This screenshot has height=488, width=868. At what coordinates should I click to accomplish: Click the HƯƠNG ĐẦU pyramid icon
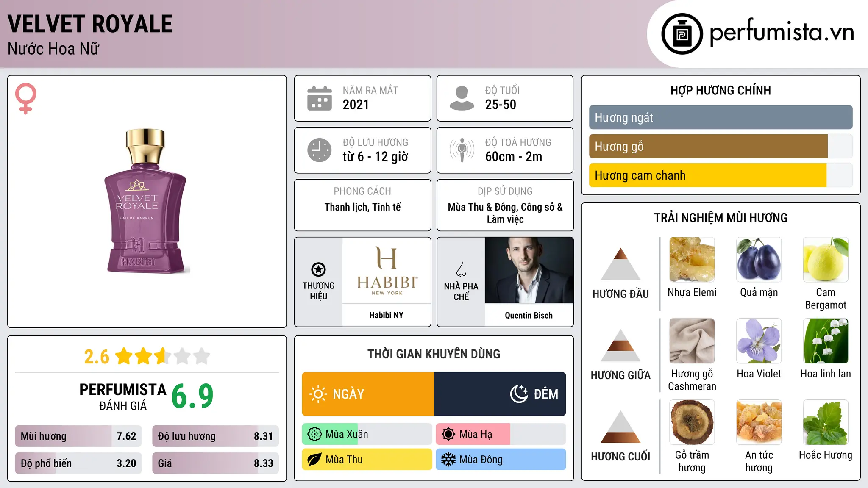(x=620, y=264)
